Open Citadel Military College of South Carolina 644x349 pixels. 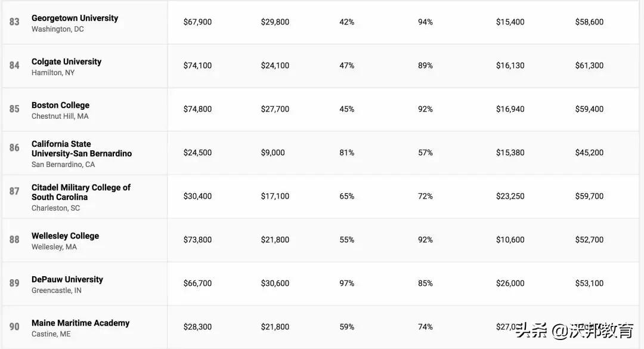pos(80,192)
